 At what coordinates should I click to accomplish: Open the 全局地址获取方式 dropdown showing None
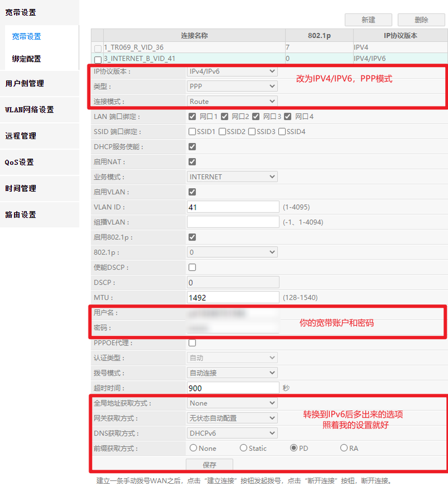point(232,402)
